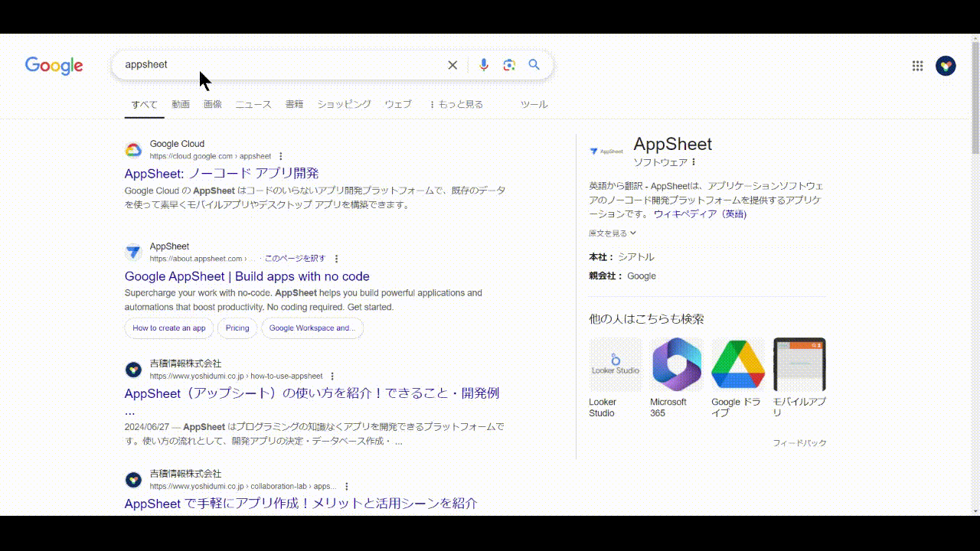Click the How to create an app chip

click(x=169, y=328)
